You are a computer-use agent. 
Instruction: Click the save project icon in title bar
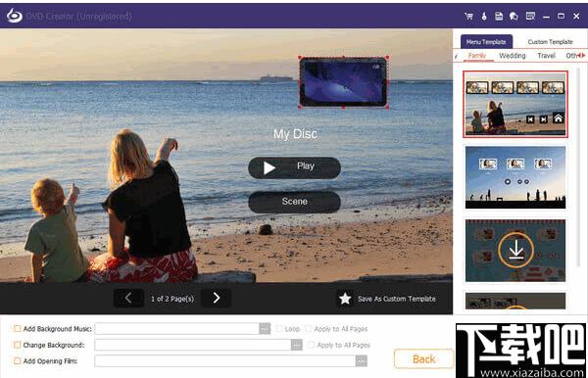(x=499, y=16)
